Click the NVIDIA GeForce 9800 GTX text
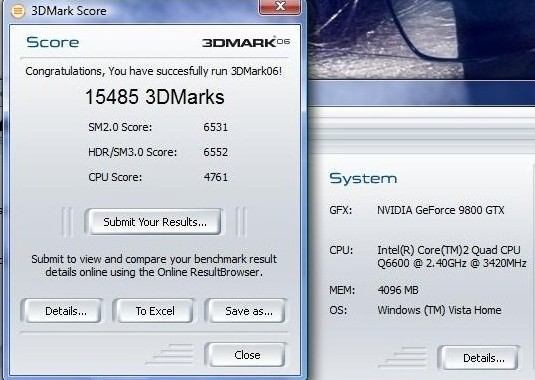Screen dimensions: 535x380 tap(440, 210)
